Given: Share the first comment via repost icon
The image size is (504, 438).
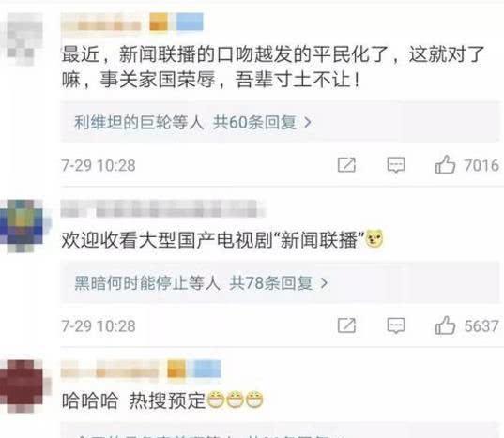Looking at the screenshot, I should pyautogui.click(x=346, y=165).
